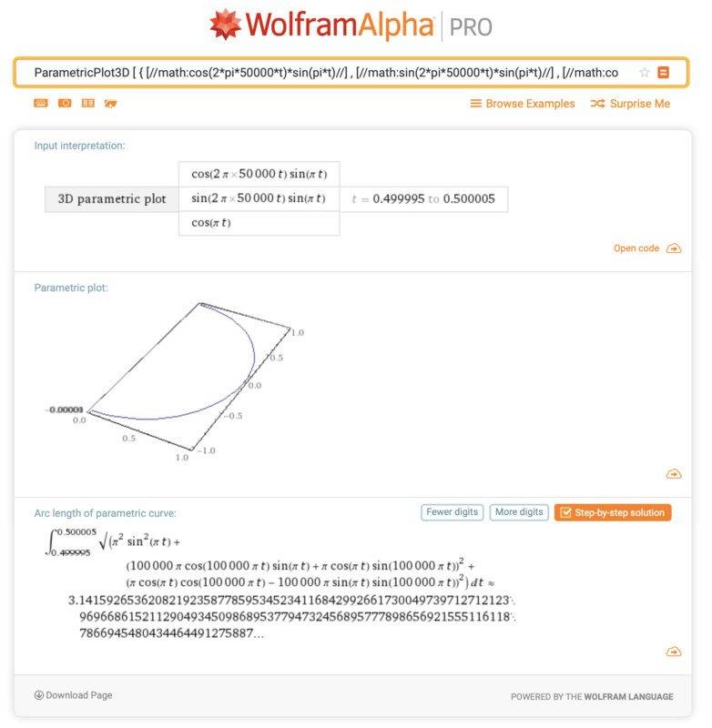Viewport: 712px width, 728px height.
Task: Click the file upload icon
Action: (110, 104)
